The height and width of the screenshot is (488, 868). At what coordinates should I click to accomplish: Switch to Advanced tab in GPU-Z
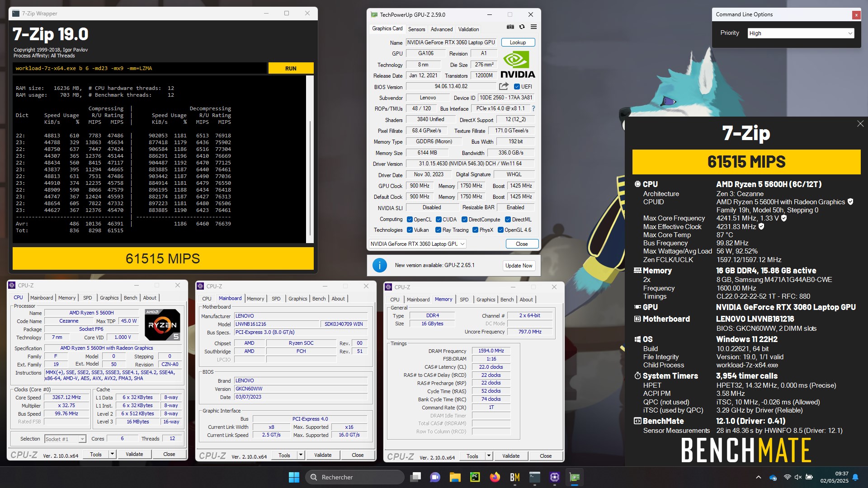(x=442, y=29)
